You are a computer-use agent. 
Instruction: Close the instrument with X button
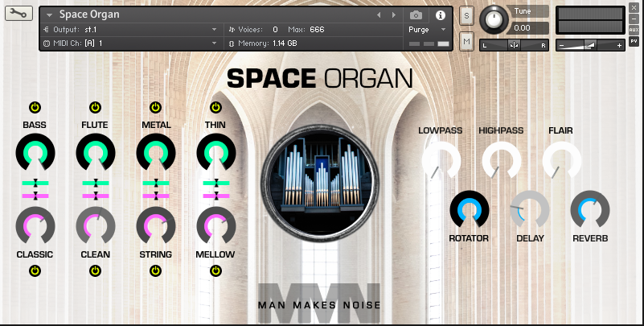(634, 8)
